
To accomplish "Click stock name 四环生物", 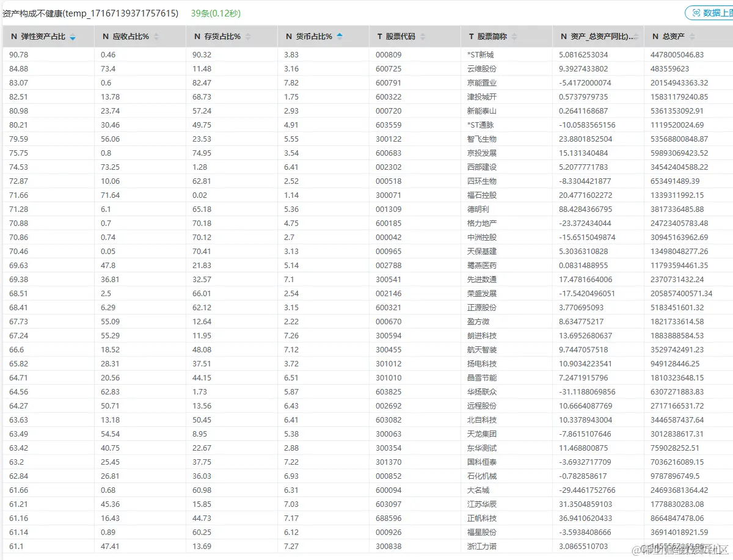I will pos(482,181).
